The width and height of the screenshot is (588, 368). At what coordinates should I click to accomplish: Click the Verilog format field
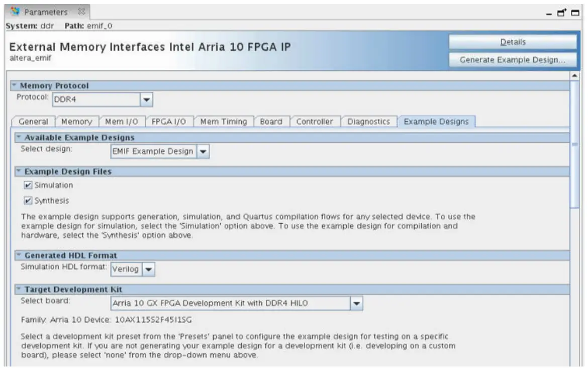tap(127, 269)
